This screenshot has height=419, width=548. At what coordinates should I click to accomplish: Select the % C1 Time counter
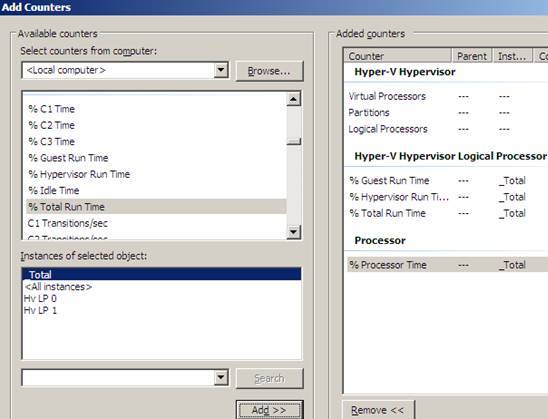[x=156, y=109]
